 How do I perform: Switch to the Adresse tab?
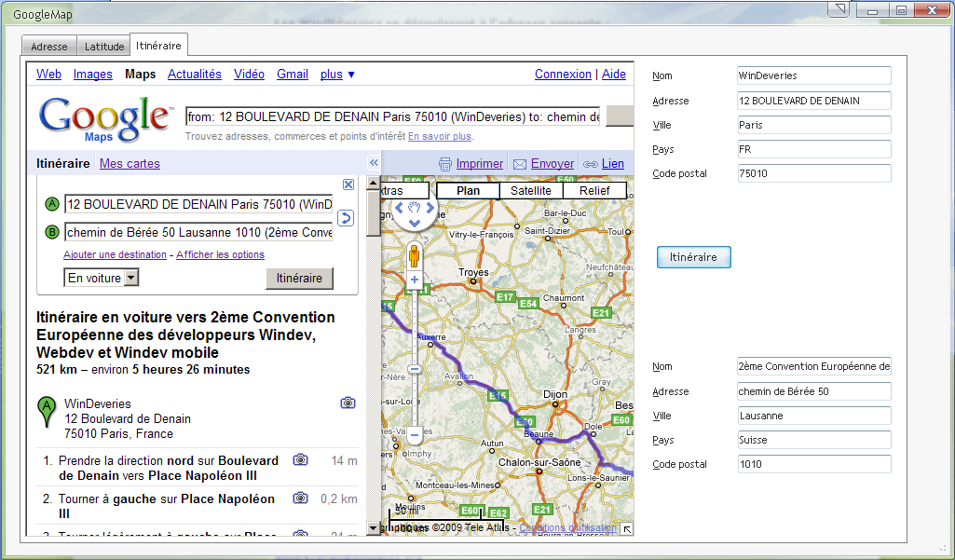click(x=49, y=47)
